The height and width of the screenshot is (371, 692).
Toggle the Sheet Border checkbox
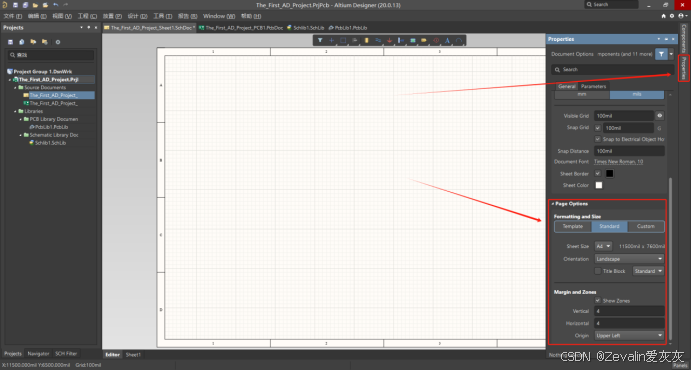[598, 173]
